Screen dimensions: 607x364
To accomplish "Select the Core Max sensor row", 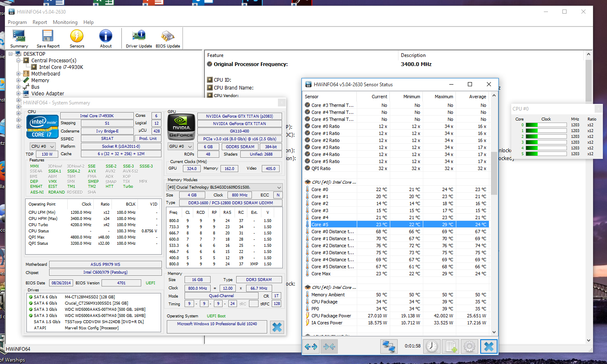I will (x=396, y=274).
